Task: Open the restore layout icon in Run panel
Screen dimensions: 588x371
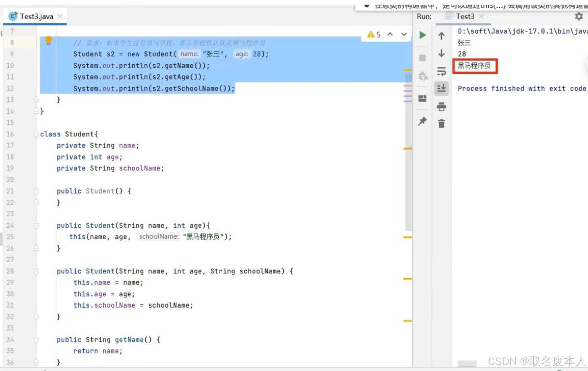Action: 423,98
